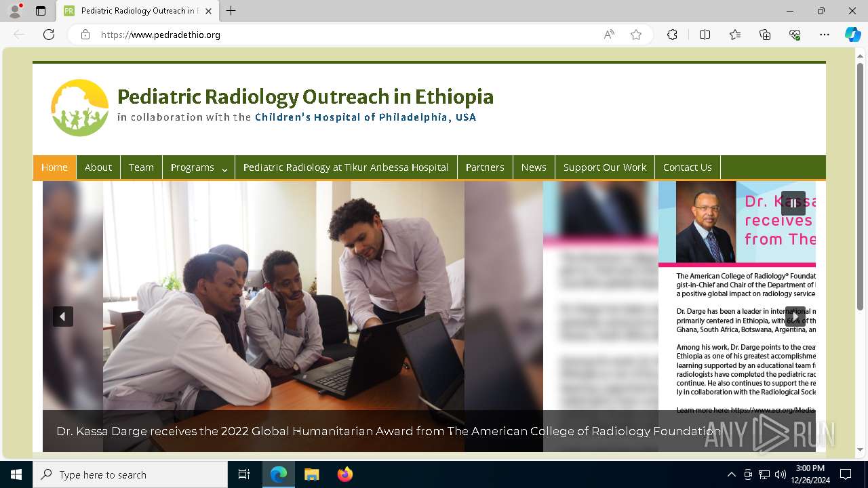Open browser Extensions icon
Viewport: 868px width, 488px height.
click(672, 35)
